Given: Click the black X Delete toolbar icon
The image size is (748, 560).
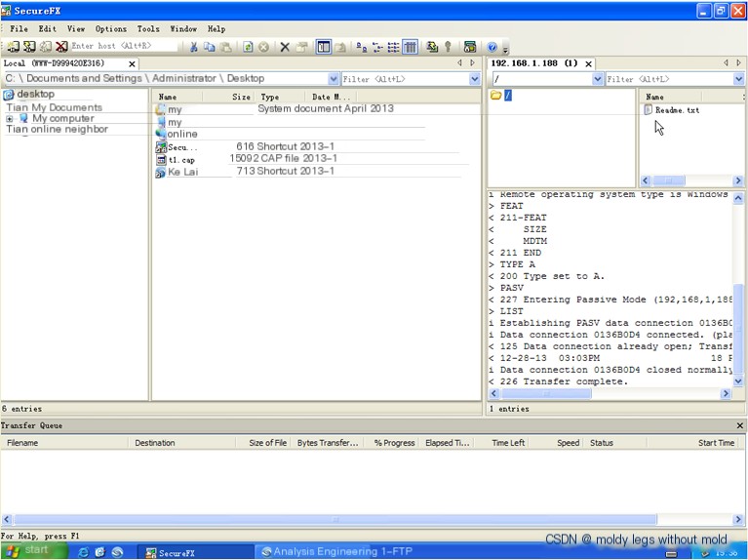Looking at the screenshot, I should [x=285, y=47].
